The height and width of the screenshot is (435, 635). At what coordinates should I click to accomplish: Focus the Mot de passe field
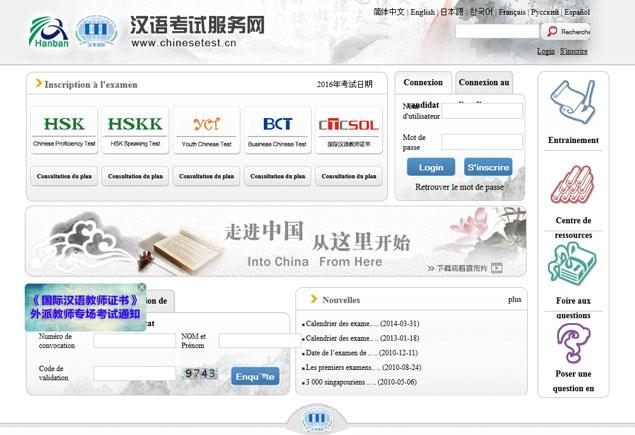pyautogui.click(x=482, y=142)
